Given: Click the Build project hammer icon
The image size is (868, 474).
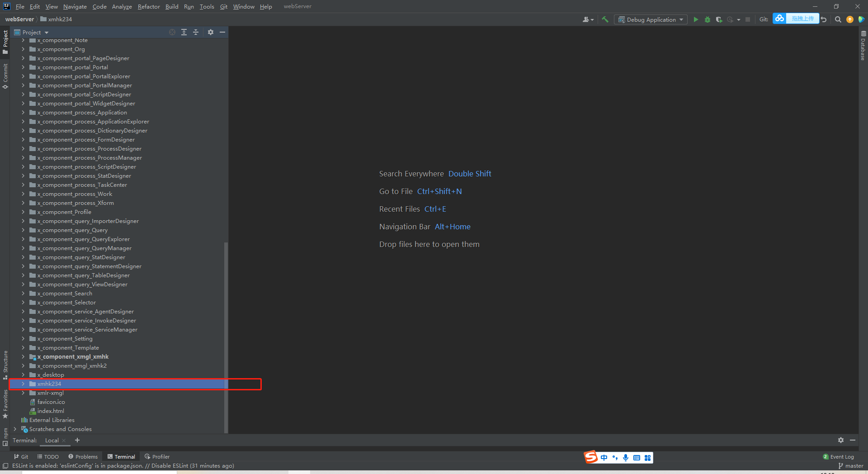Looking at the screenshot, I should (x=605, y=19).
